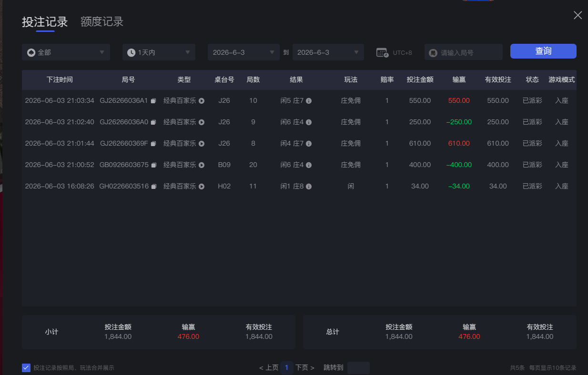Copy round number GB0926603675
The image size is (588, 375).
point(153,165)
